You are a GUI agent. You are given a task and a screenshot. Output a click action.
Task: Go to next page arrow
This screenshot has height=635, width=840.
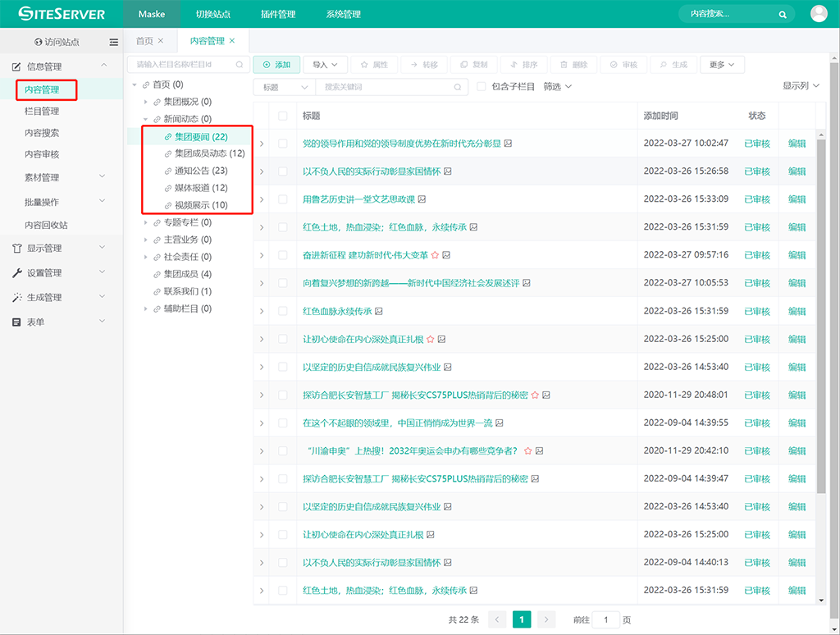tap(546, 619)
